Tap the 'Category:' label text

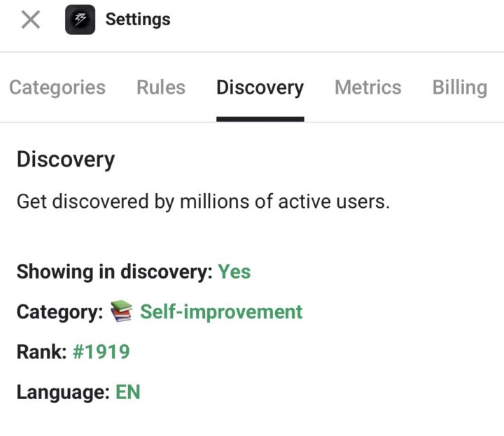click(x=59, y=311)
